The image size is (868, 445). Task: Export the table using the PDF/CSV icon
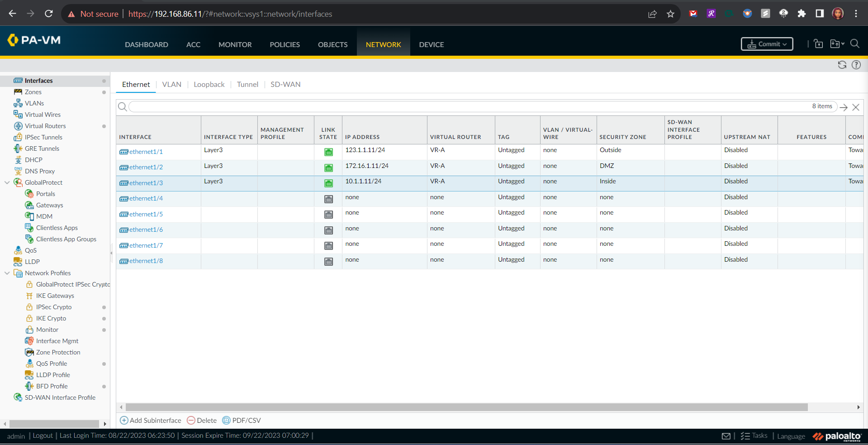tap(242, 420)
